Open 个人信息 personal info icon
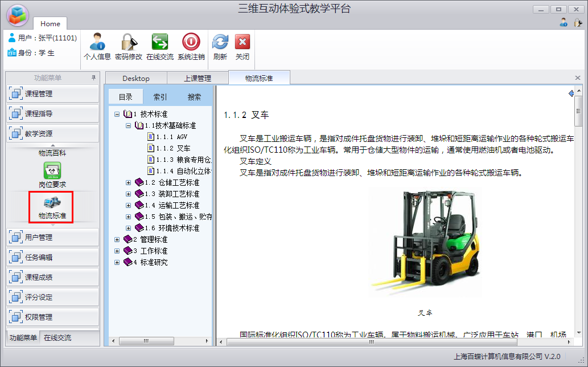The height and width of the screenshot is (367, 588). [x=97, y=43]
